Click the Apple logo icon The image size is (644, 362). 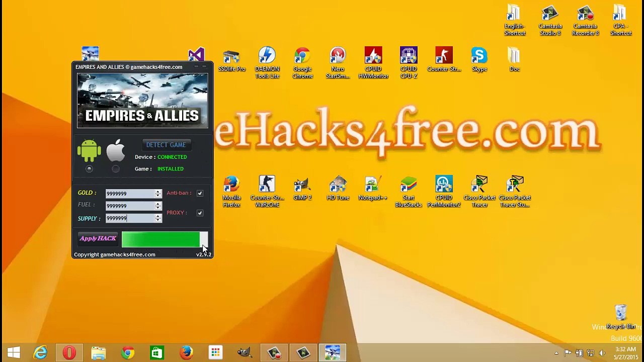[x=115, y=150]
